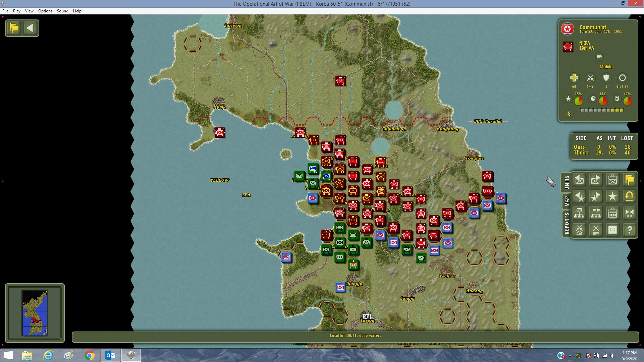644x362 pixels.
Task: Select the next unit button
Action: click(596, 180)
